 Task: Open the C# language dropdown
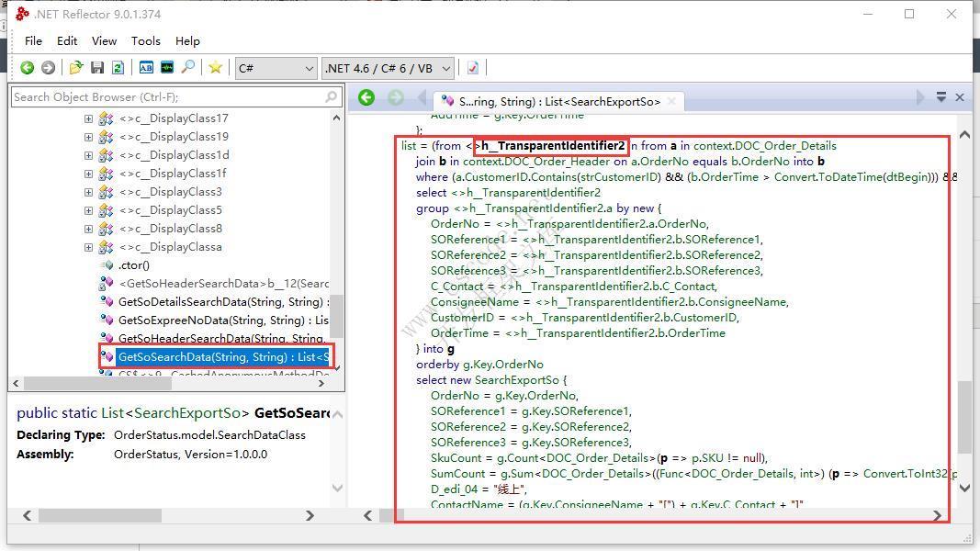coord(276,68)
